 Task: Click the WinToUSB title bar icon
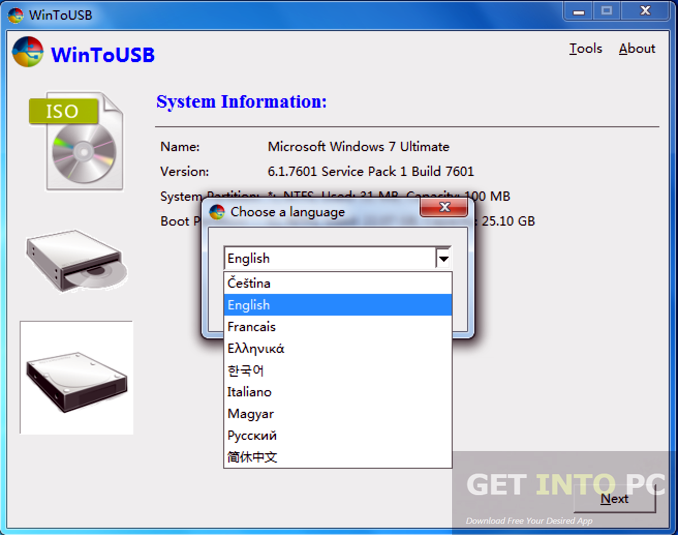tap(16, 16)
